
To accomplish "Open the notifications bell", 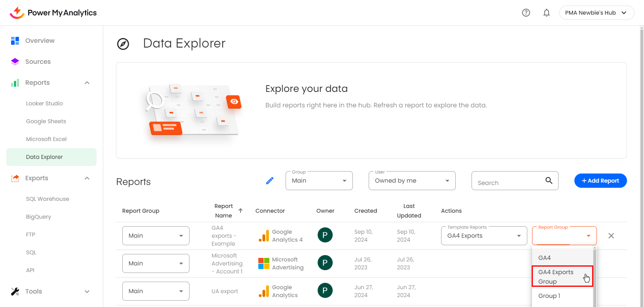I will click(546, 13).
